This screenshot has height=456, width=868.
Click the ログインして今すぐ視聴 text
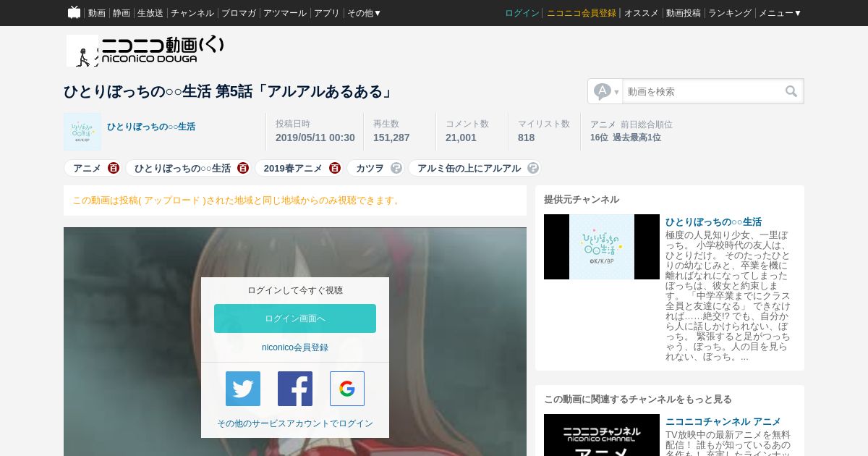tap(295, 290)
